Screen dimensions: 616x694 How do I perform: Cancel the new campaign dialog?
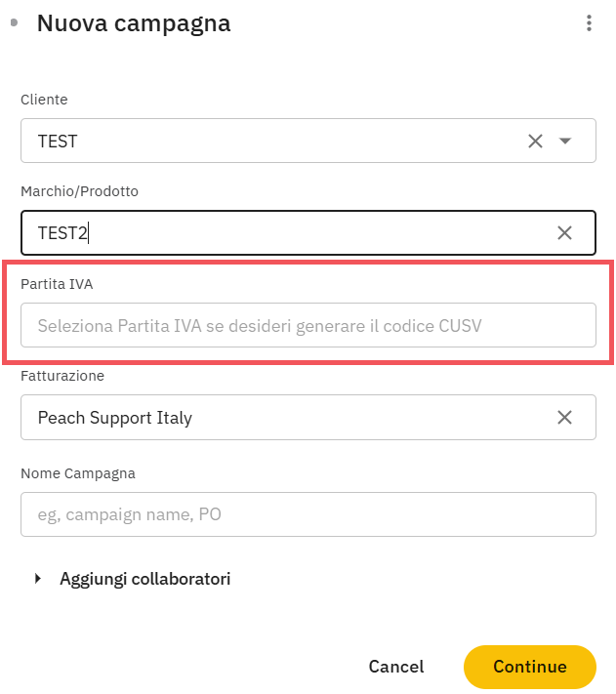[x=395, y=668]
